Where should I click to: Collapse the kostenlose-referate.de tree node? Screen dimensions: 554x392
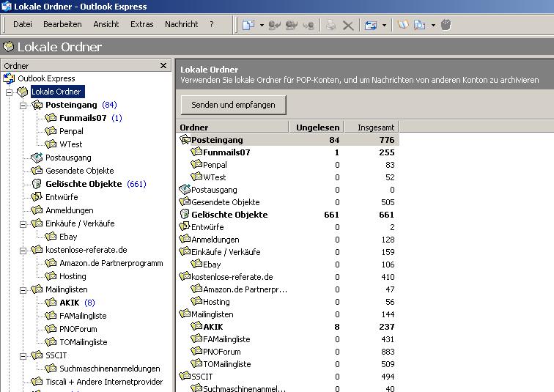(23, 251)
